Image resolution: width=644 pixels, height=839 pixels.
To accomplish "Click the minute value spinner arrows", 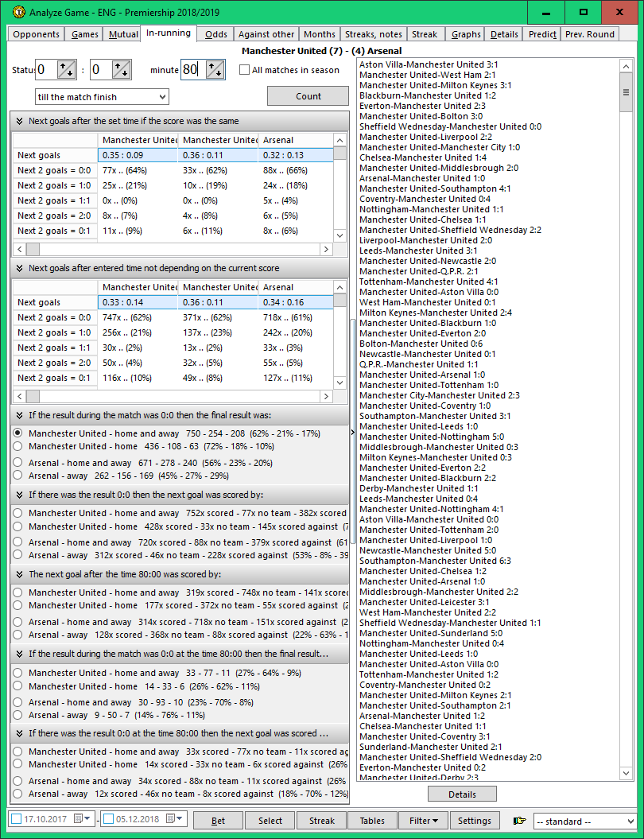I will click(215, 70).
